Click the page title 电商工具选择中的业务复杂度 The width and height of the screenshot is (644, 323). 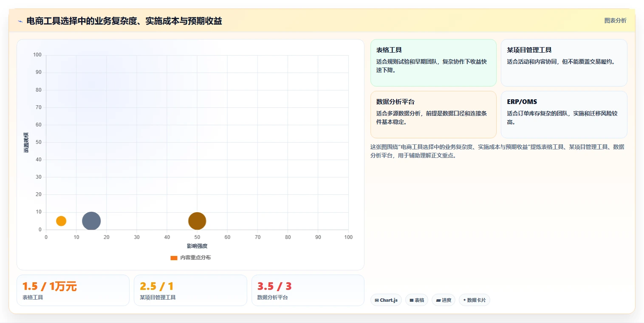[x=124, y=21]
